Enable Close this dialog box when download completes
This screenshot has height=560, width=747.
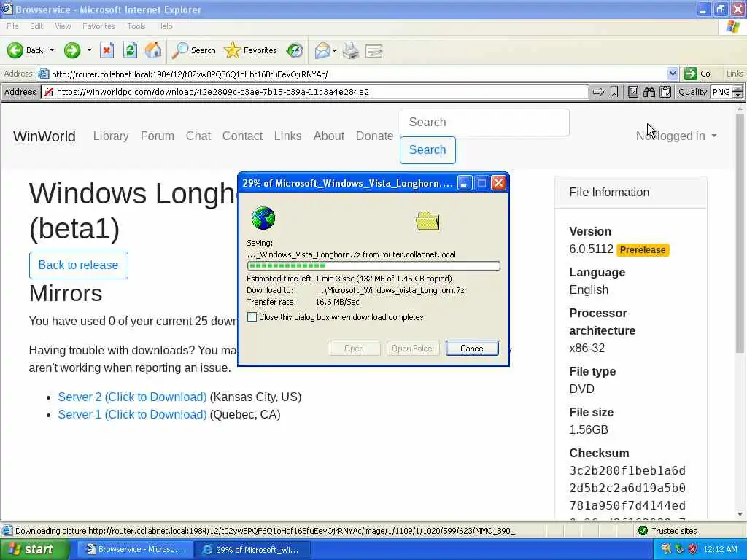click(252, 317)
